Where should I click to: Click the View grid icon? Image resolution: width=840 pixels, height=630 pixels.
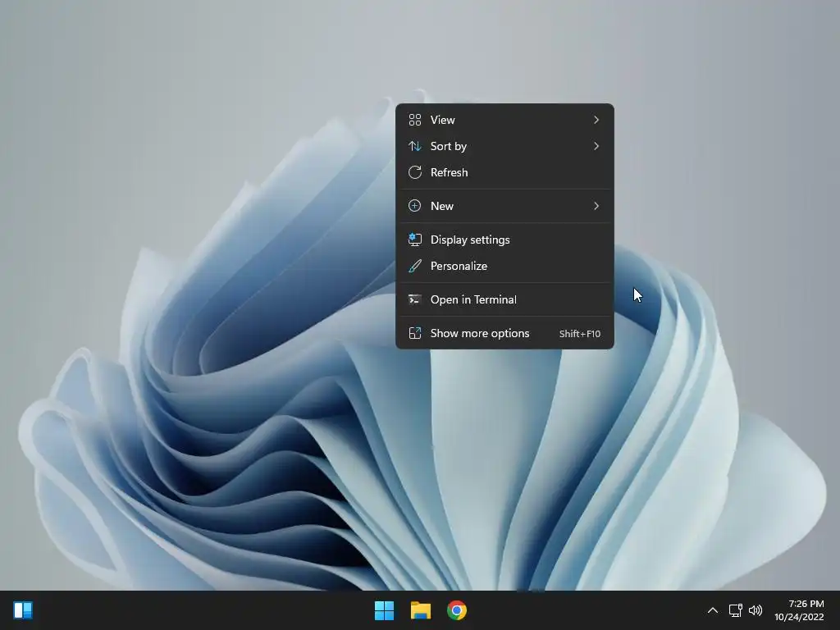[414, 120]
